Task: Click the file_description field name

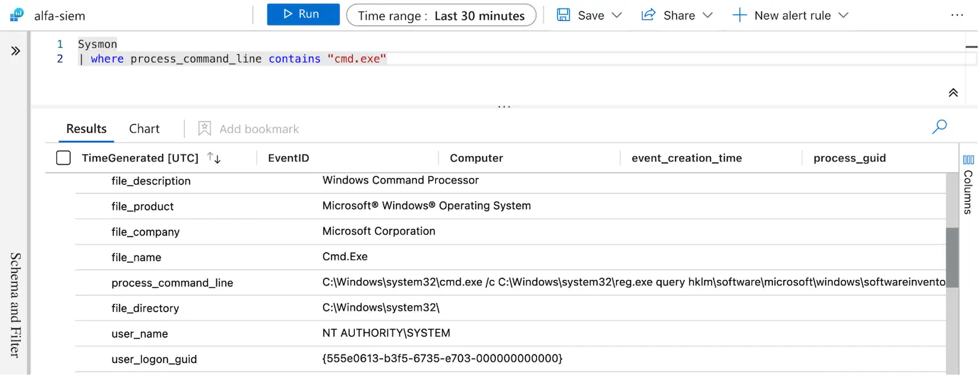Action: click(151, 181)
